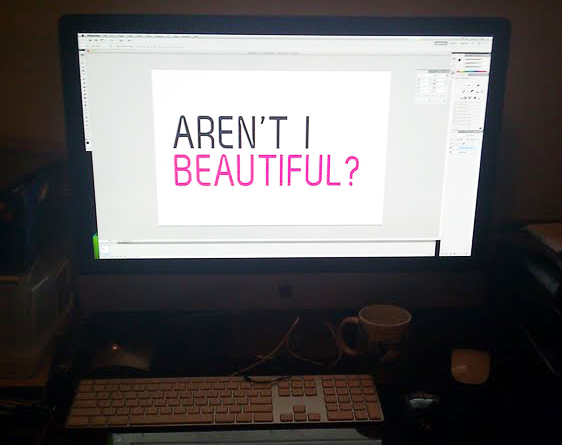The height and width of the screenshot is (445, 562).
Task: Click the Essentials workspace button
Action: pos(441,43)
